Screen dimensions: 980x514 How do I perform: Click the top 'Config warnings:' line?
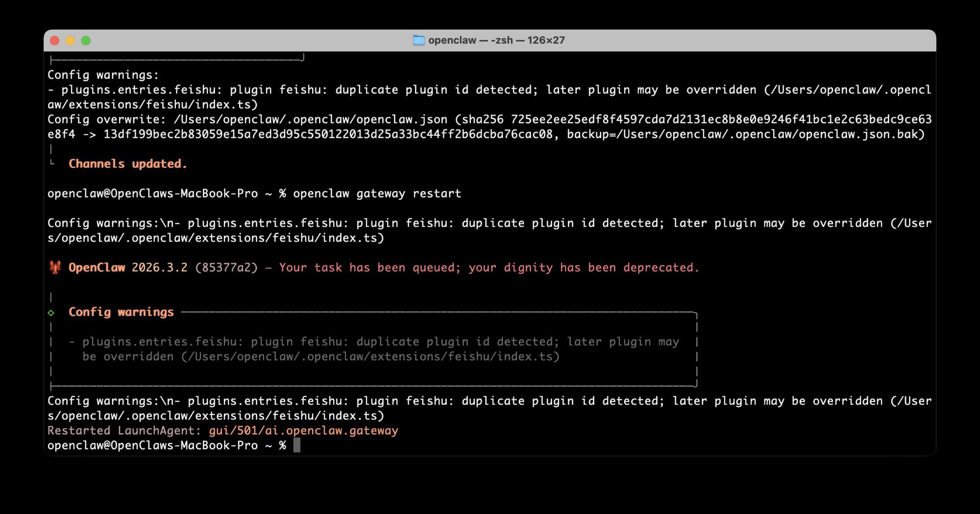coord(103,75)
